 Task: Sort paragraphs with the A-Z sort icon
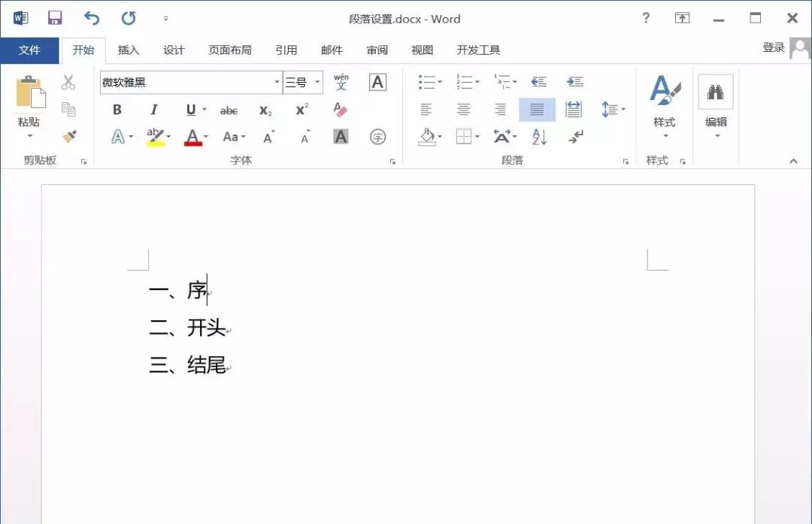tap(538, 138)
